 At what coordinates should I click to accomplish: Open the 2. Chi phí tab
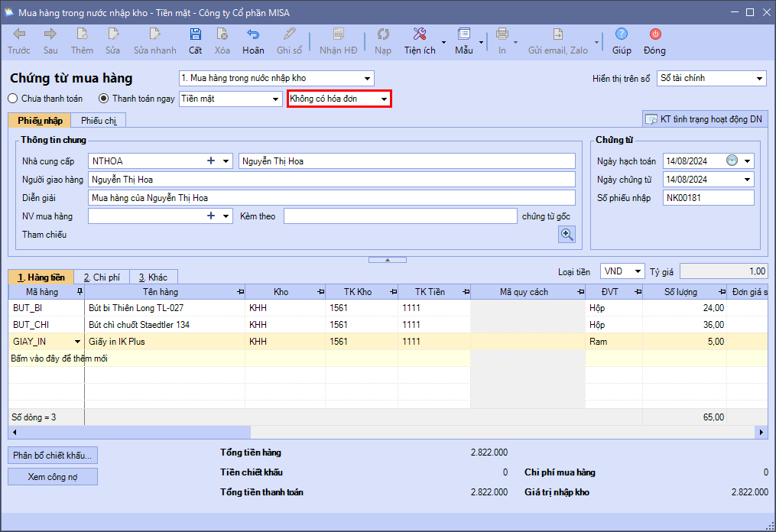click(x=102, y=277)
